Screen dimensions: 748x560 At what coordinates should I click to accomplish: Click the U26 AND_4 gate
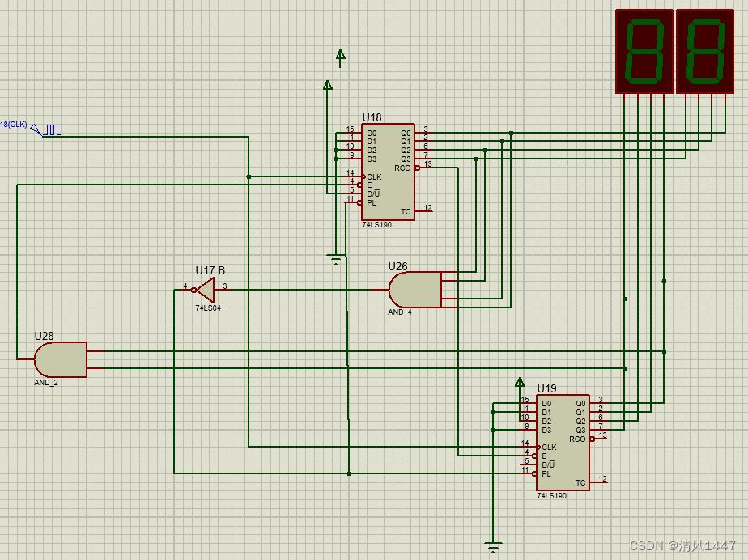point(415,290)
